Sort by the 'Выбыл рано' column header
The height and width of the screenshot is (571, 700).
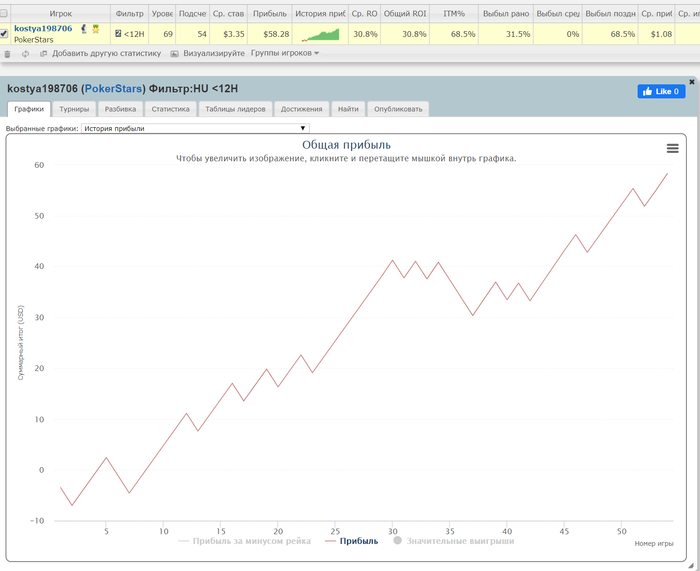tap(506, 14)
